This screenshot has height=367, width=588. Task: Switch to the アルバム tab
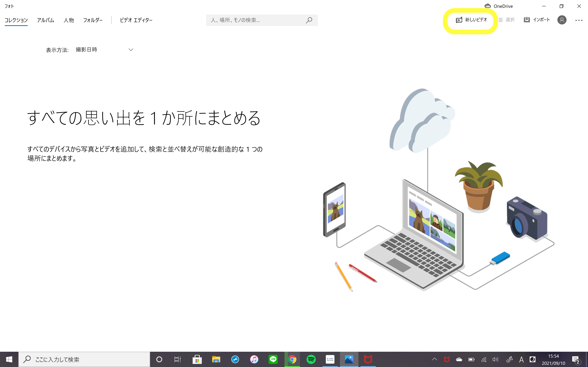pos(45,20)
